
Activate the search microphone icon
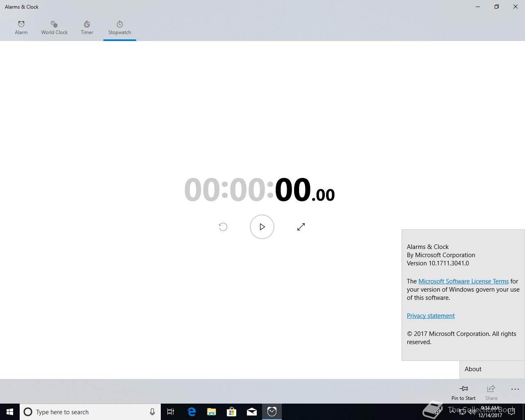[152, 412]
